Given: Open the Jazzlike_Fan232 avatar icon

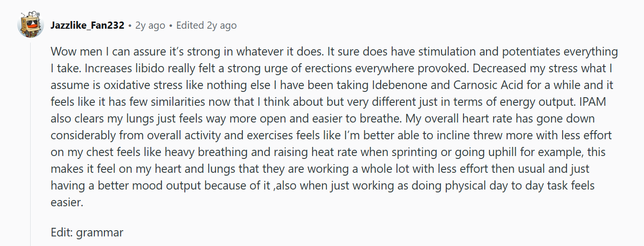Looking at the screenshot, I should coord(31,24).
